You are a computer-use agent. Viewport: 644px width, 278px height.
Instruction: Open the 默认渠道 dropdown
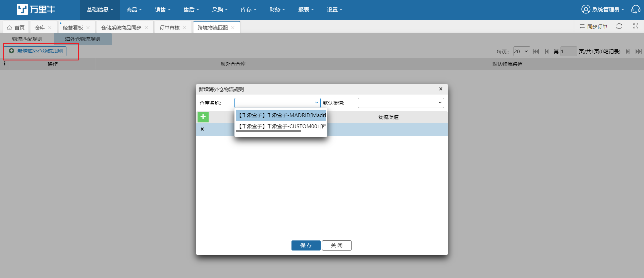401,103
